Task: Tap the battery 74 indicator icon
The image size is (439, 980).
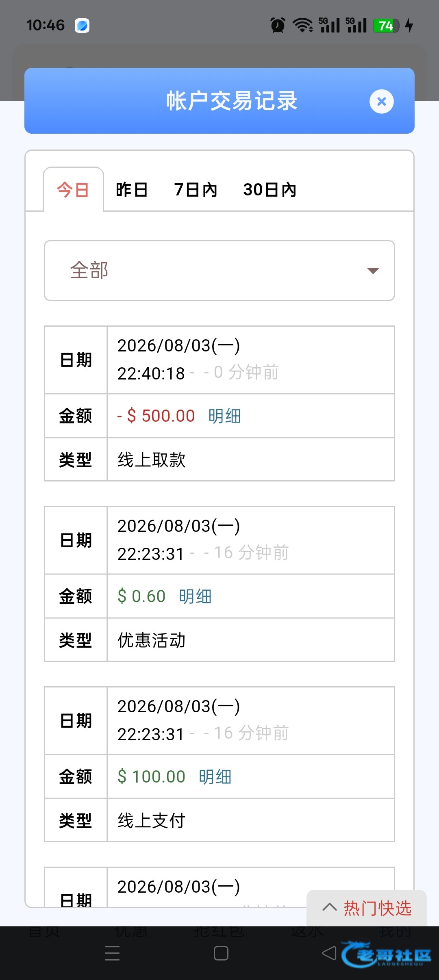Action: click(386, 26)
